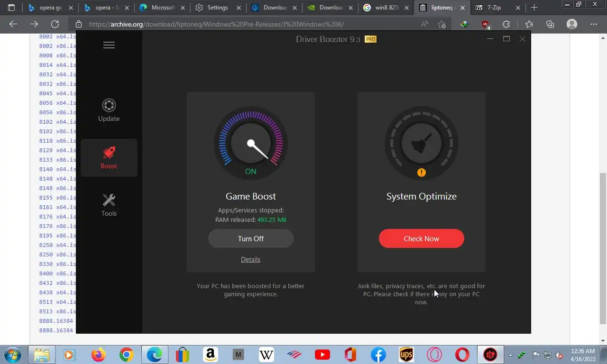
Task: Open Edge Settings and more menu
Action: 594,24
